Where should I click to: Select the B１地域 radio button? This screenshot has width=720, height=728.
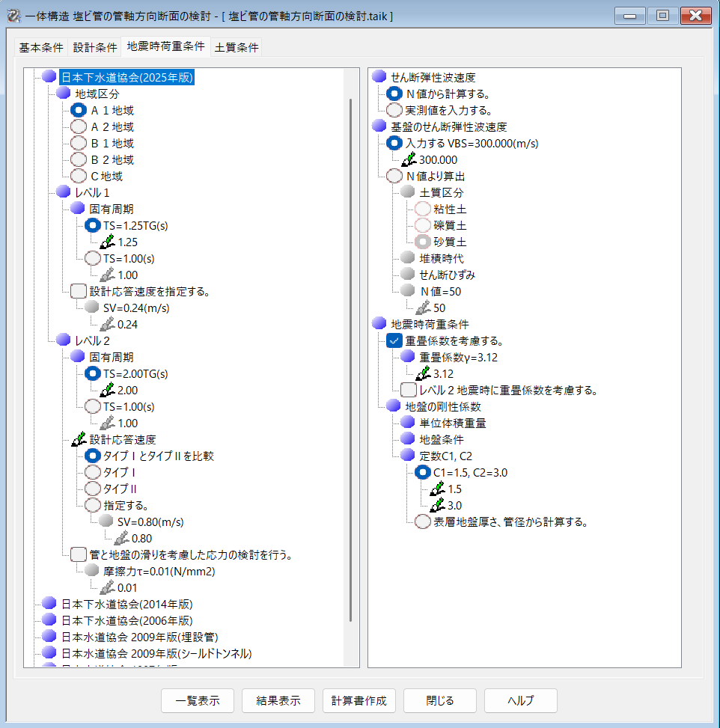coord(79,143)
